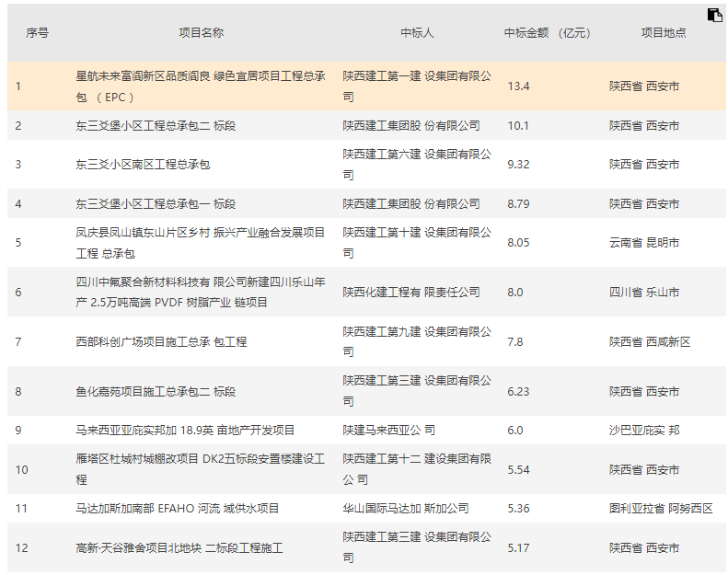
Task: Click the copy table icon at top right
Action: pyautogui.click(x=714, y=15)
